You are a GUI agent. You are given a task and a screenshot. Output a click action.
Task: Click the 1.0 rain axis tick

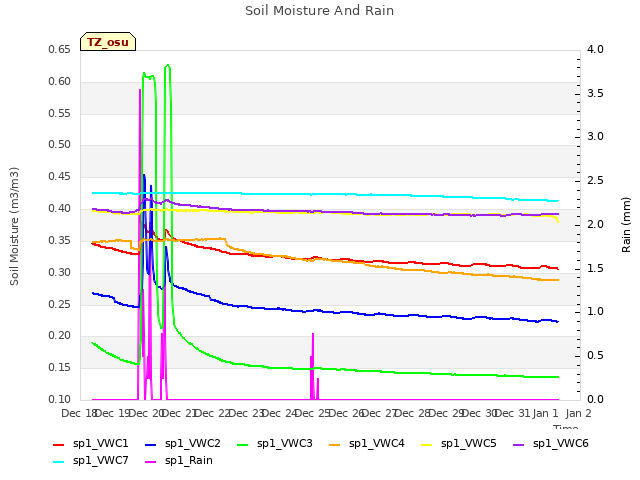(595, 311)
